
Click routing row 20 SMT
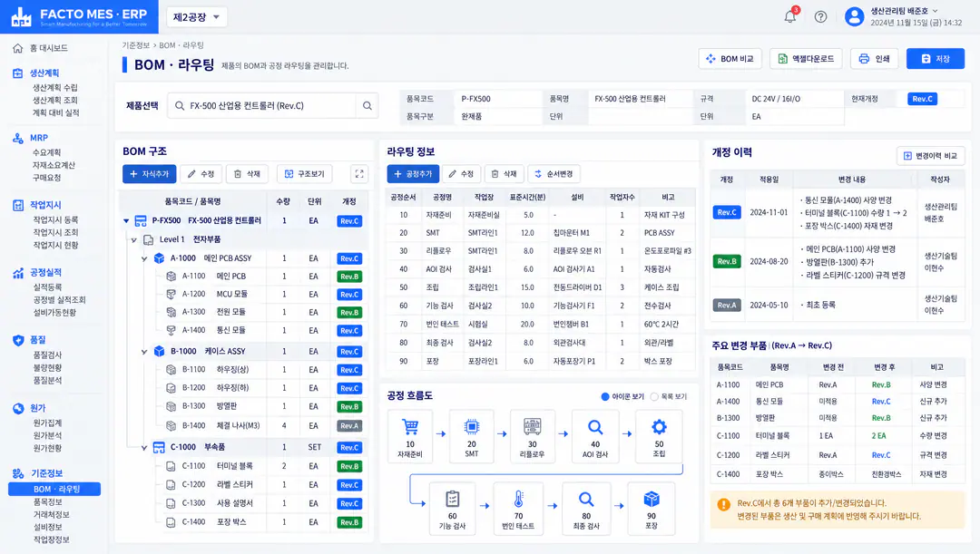tap(541, 232)
